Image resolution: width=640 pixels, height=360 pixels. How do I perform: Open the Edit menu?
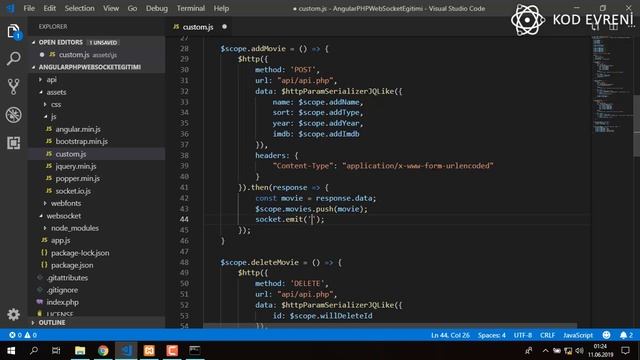49,8
